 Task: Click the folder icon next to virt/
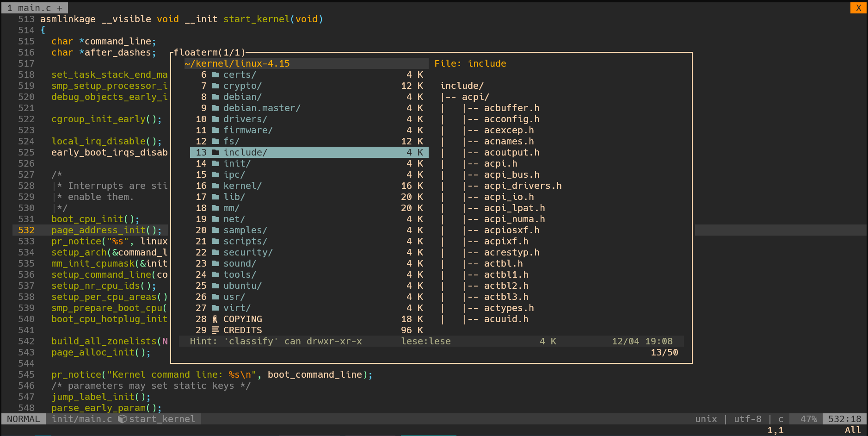coord(215,308)
